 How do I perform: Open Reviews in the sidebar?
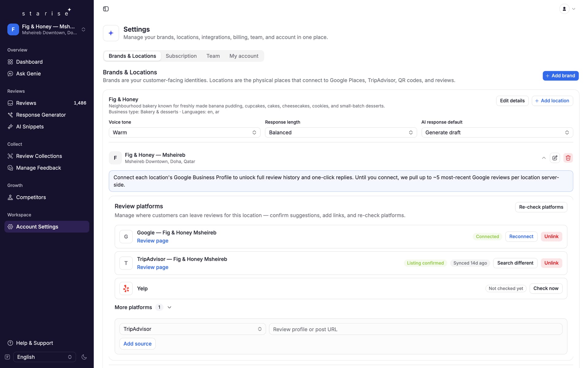click(x=47, y=103)
